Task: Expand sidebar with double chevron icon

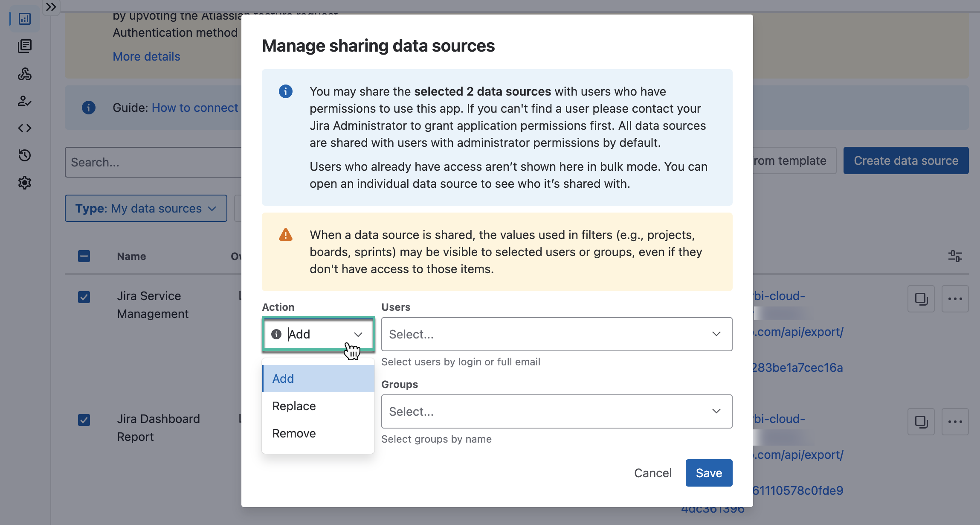Action: pos(51,7)
